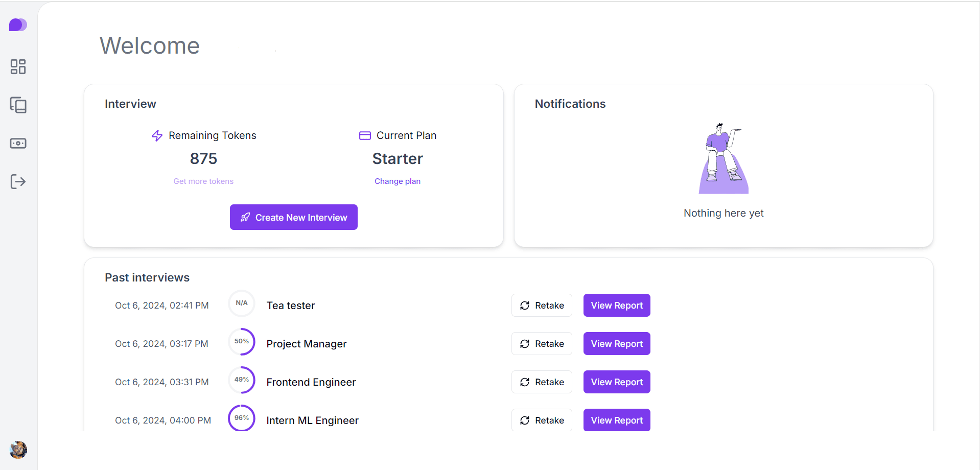Click the lightning icon beside Remaining Tokens
980x470 pixels.
(x=156, y=135)
